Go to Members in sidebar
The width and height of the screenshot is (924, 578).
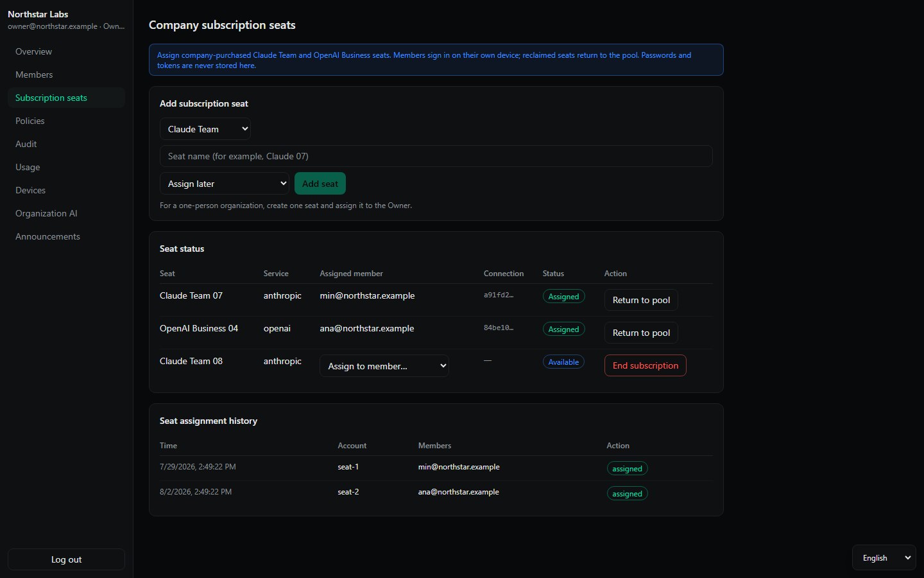coord(66,74)
